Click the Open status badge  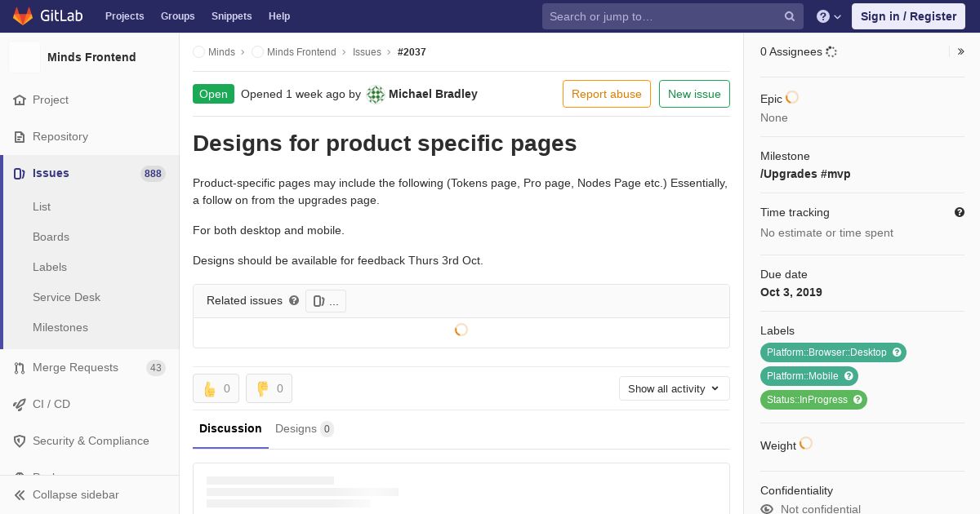point(213,94)
